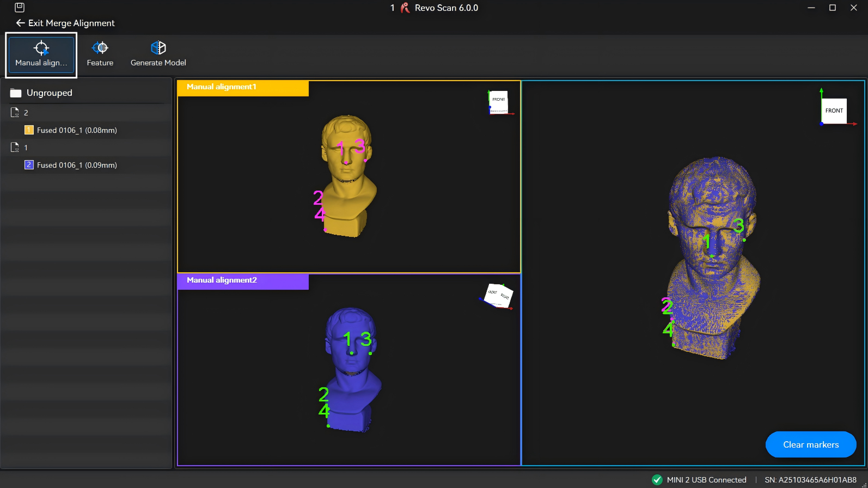Select project 1 in the tree

[26, 148]
